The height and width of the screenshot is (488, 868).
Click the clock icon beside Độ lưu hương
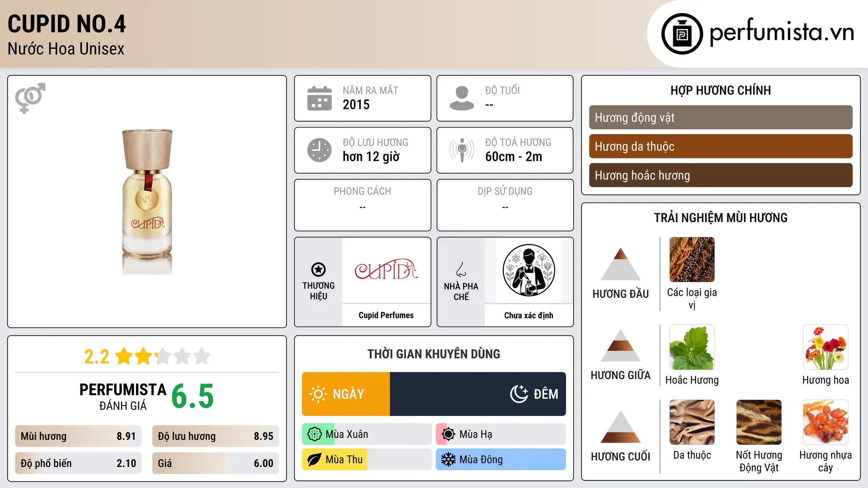click(x=320, y=150)
